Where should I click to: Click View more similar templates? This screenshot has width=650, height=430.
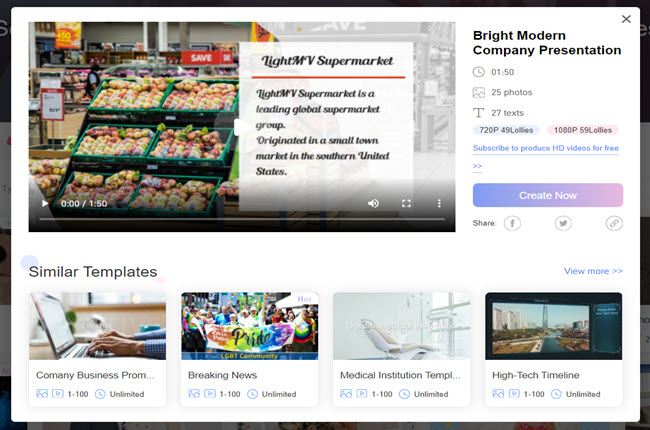(593, 271)
